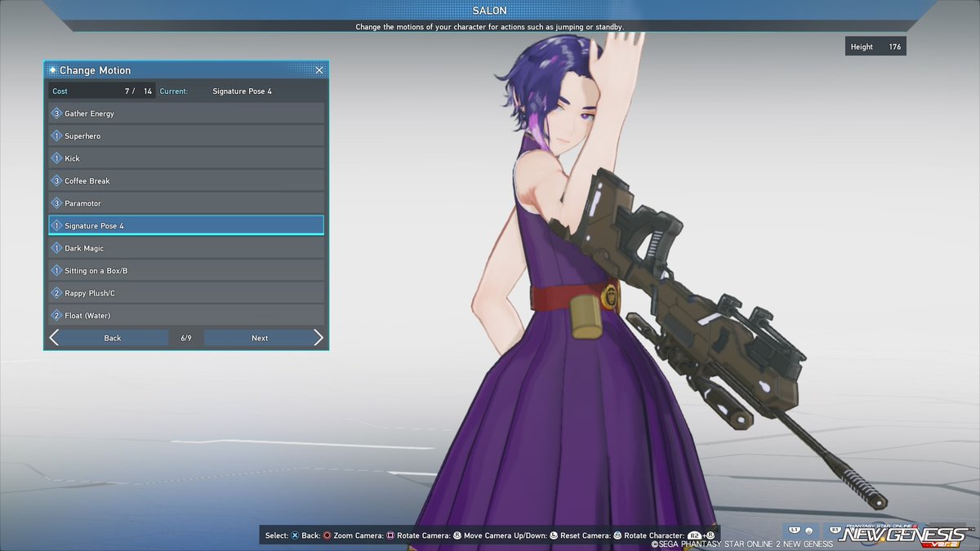Select the Float (Water) motion

186,315
